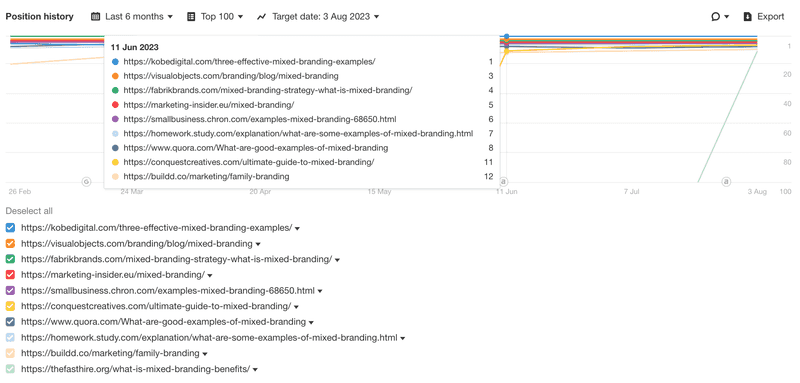
Task: Open the kobedigital.com URL in the list
Action: tap(157, 227)
